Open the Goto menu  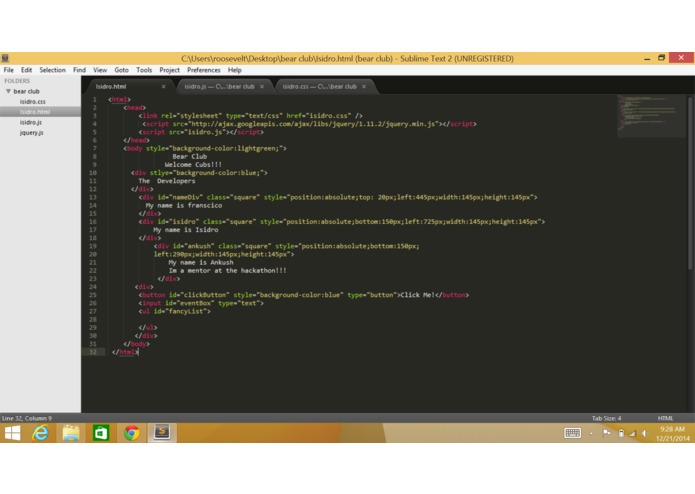(121, 70)
